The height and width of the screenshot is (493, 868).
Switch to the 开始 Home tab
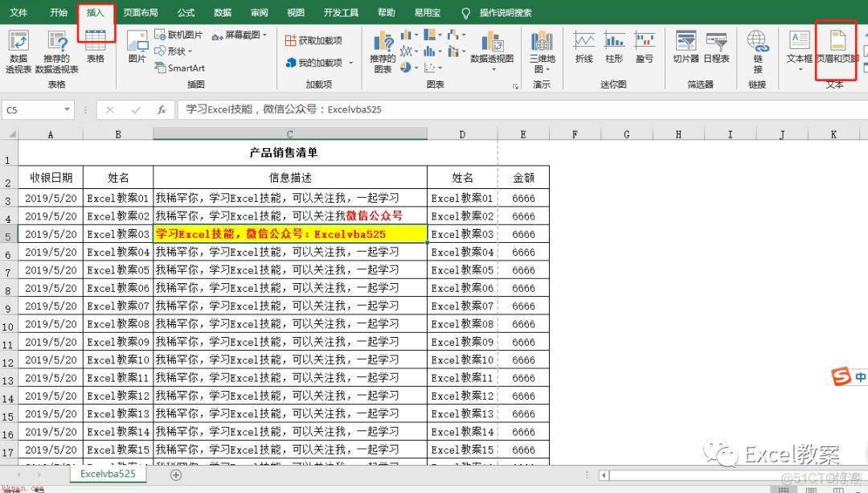[x=59, y=12]
